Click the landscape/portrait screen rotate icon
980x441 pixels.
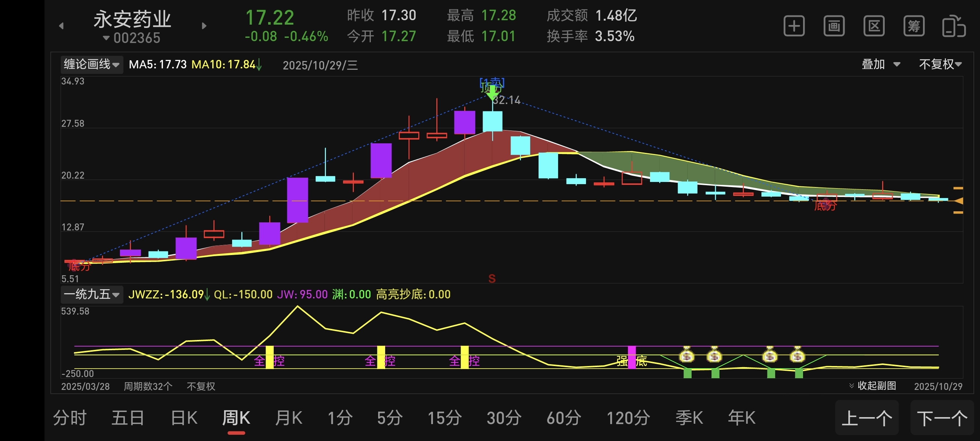coord(954,26)
